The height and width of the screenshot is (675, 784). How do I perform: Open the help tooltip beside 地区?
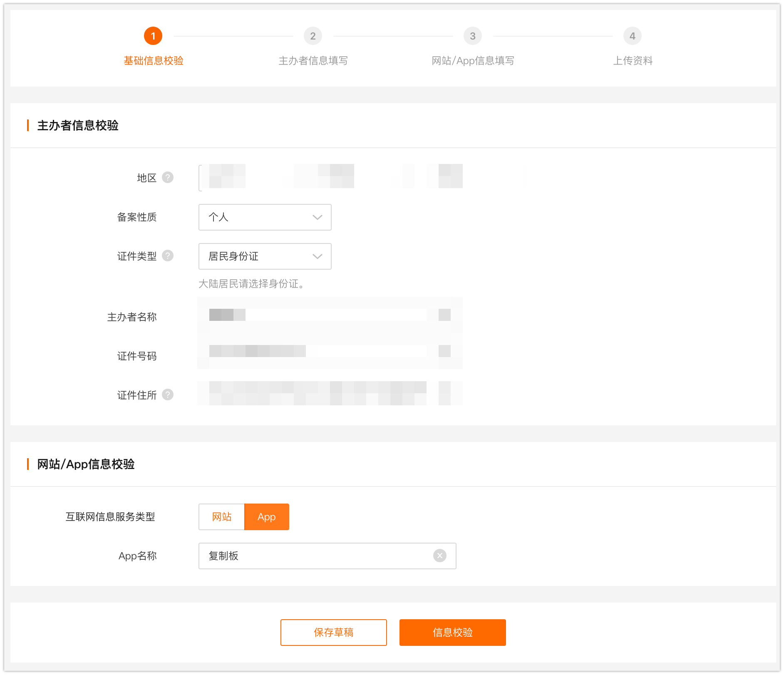[168, 178]
